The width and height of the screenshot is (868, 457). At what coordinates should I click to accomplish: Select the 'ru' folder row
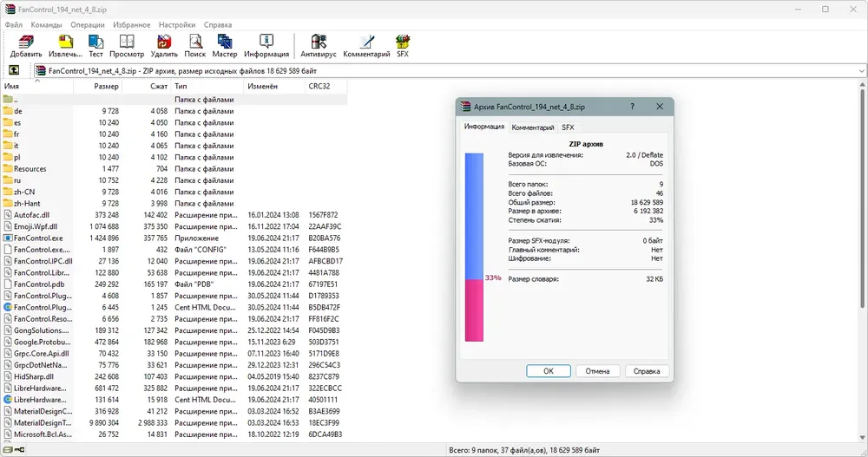[175, 180]
